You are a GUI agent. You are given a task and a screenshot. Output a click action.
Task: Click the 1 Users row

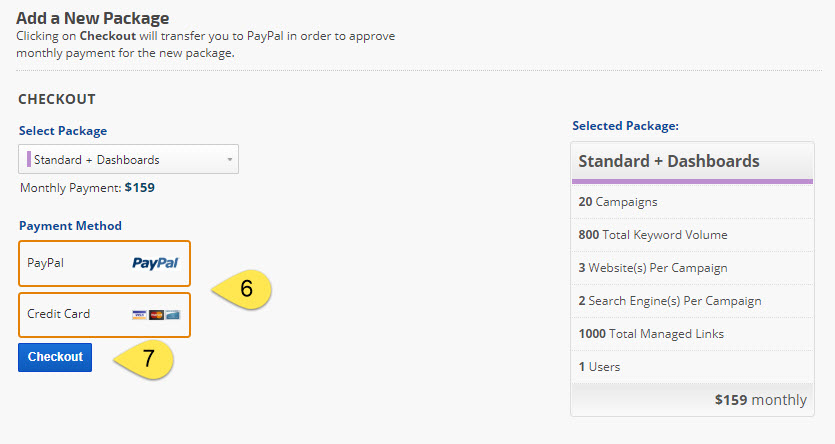(692, 367)
